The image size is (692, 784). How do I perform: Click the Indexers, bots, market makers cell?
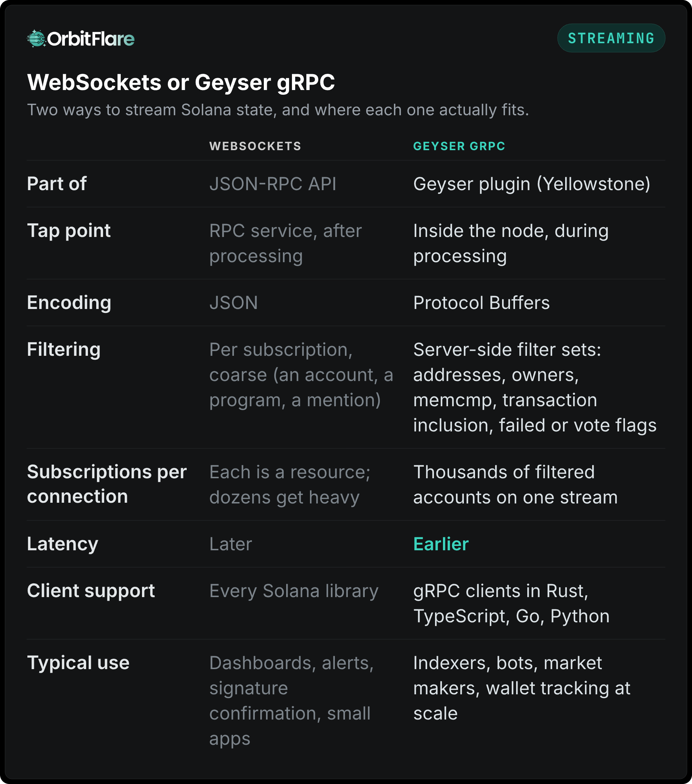522,688
